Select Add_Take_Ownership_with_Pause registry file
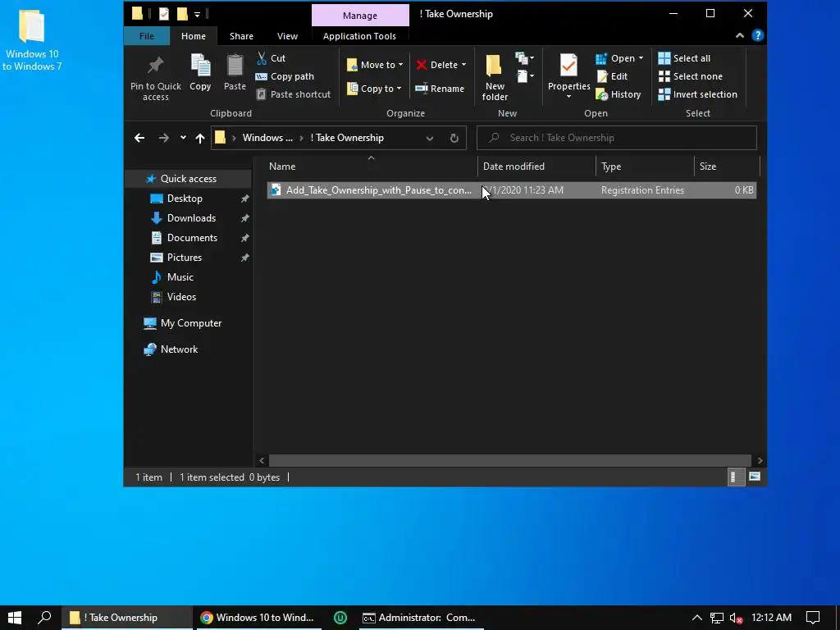 (x=512, y=190)
